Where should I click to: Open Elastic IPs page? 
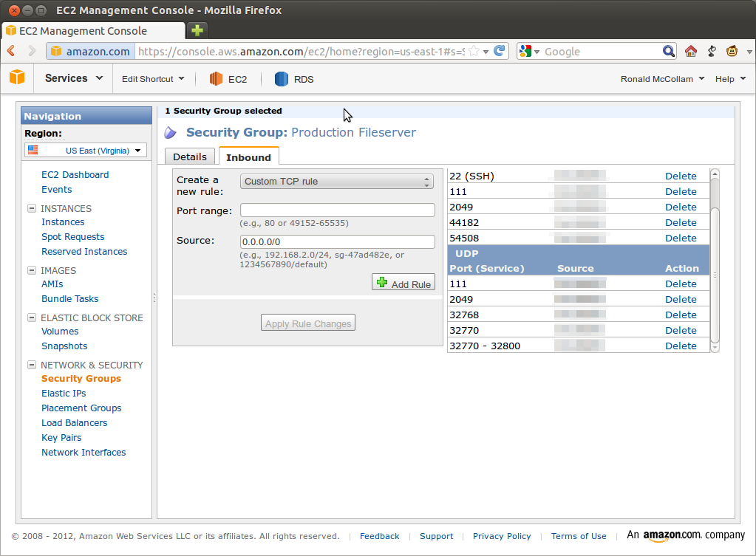(63, 393)
